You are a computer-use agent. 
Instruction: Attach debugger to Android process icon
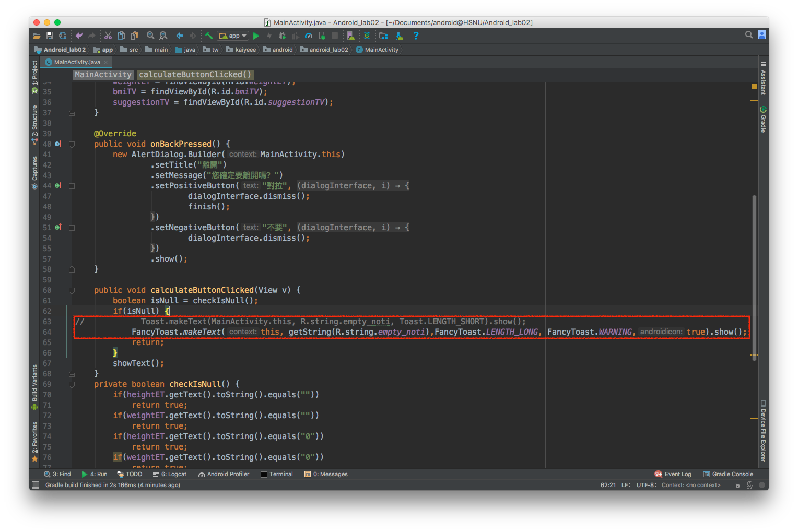tap(322, 36)
